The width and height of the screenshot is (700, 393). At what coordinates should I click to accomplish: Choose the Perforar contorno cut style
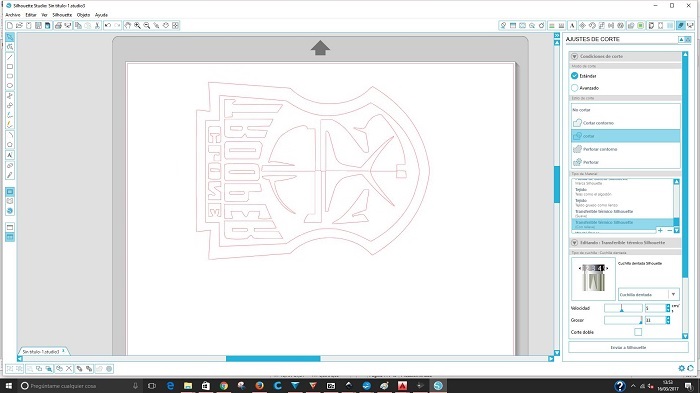point(625,149)
